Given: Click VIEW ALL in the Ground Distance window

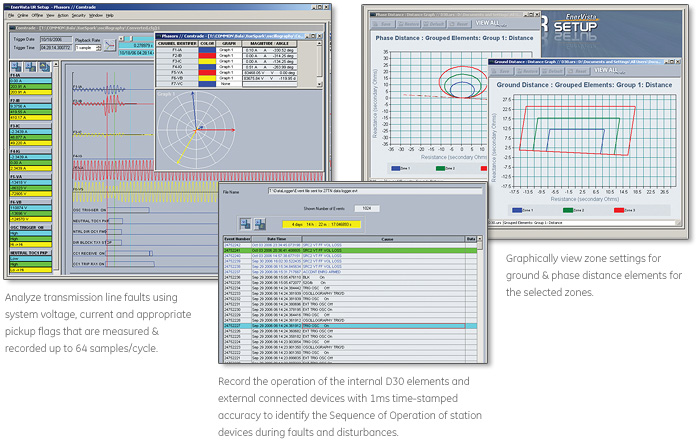Looking at the screenshot, I should (x=605, y=70).
